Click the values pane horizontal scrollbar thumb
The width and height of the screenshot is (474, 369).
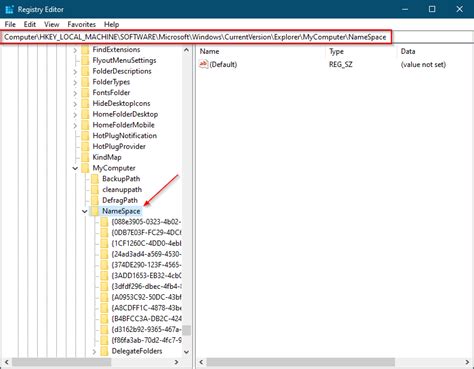click(x=300, y=362)
